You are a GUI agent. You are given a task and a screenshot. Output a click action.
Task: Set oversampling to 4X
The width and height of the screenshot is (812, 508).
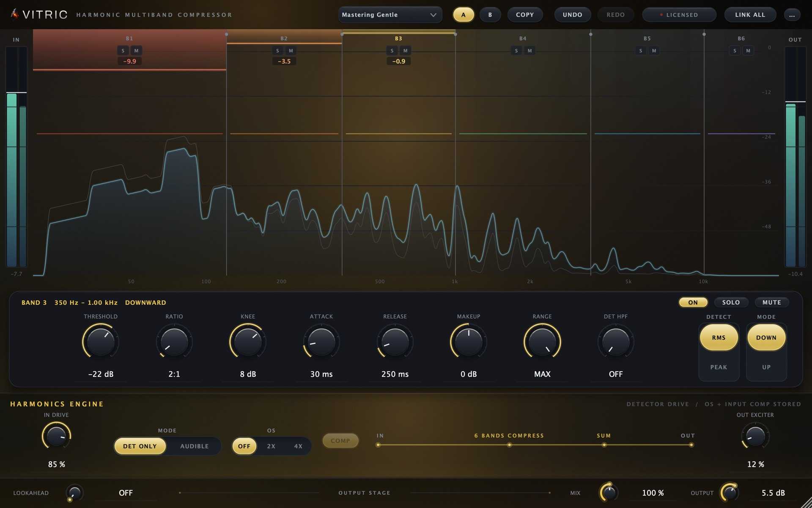[x=298, y=446]
